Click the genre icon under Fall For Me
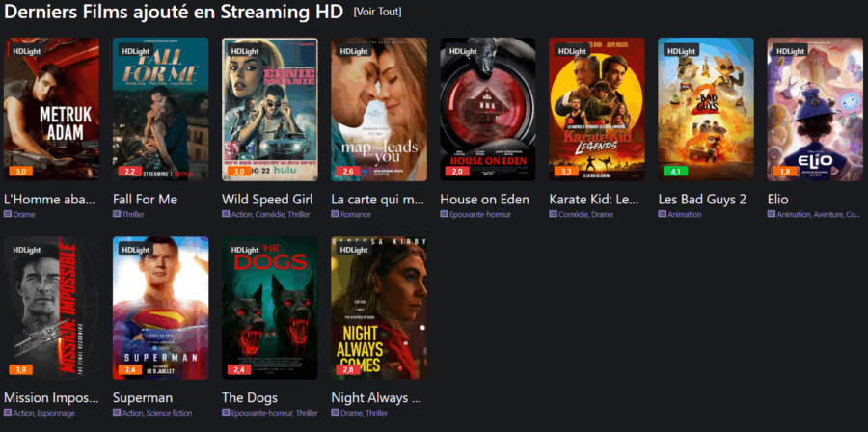The image size is (868, 432). click(x=117, y=214)
